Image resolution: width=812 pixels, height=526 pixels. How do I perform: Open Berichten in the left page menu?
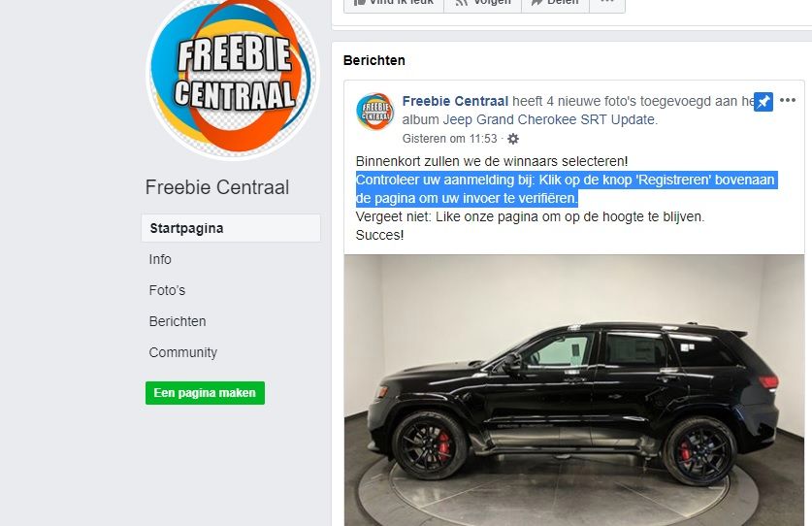click(178, 321)
